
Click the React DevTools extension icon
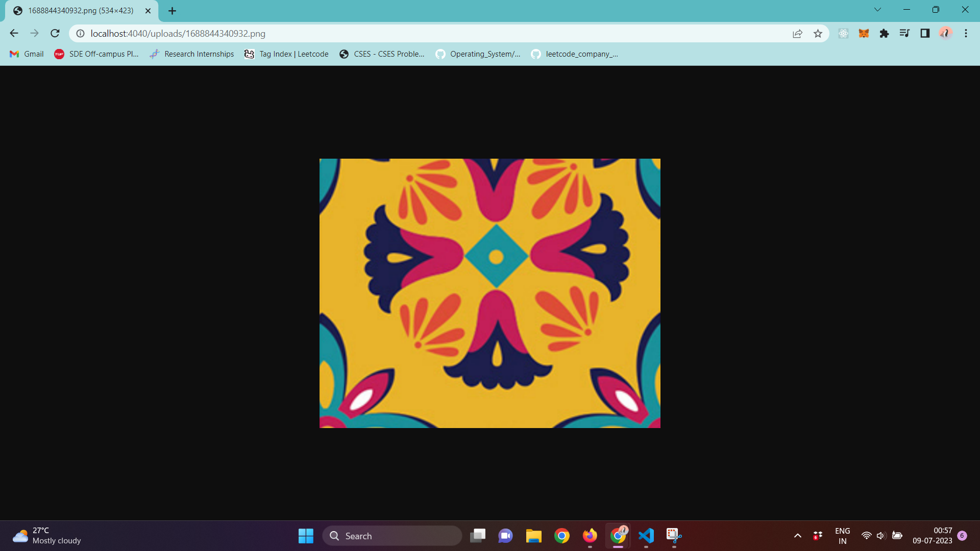pos(843,34)
